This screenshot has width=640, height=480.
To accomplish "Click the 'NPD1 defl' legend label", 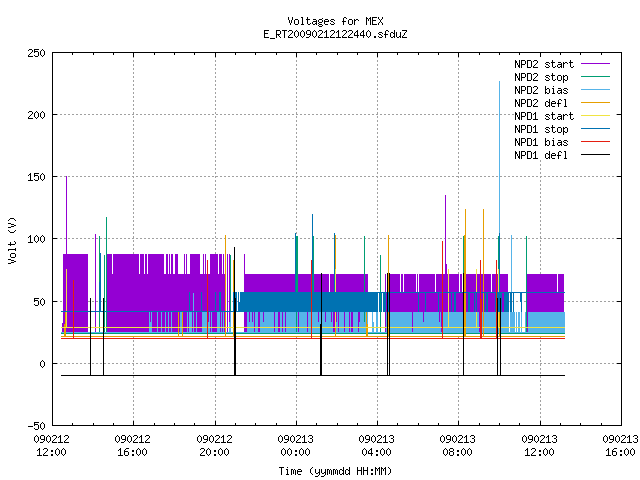I will tap(541, 156).
